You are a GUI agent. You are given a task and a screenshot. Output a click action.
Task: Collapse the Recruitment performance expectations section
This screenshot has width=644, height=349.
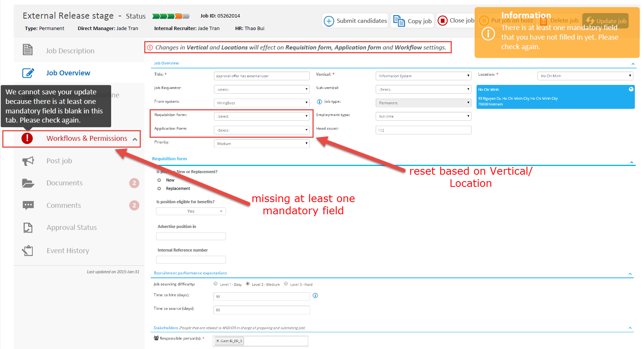pos(630,274)
